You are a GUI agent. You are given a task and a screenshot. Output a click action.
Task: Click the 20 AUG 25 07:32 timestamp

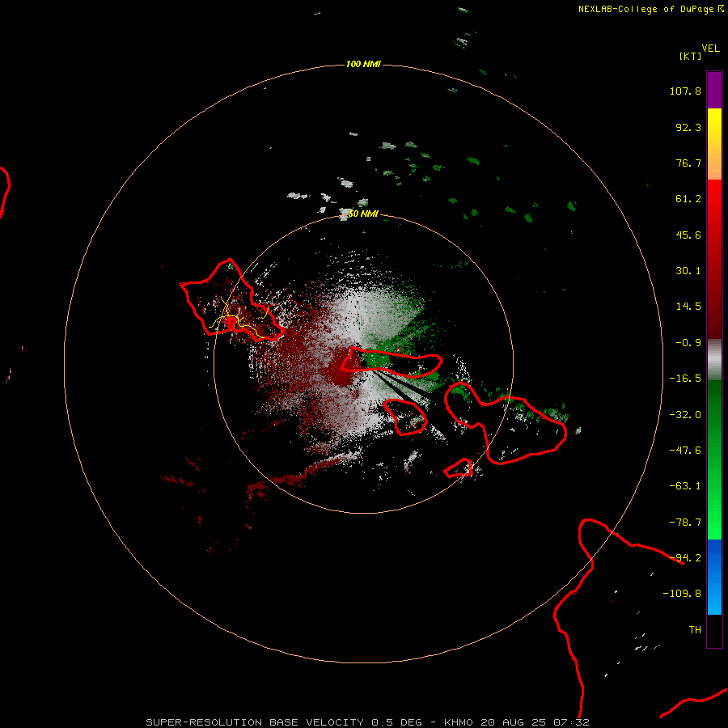(x=535, y=722)
